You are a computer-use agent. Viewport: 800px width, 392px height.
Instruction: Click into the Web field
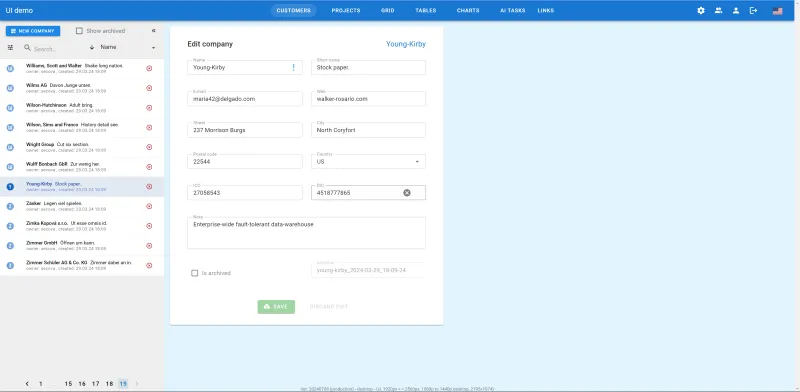(368, 99)
